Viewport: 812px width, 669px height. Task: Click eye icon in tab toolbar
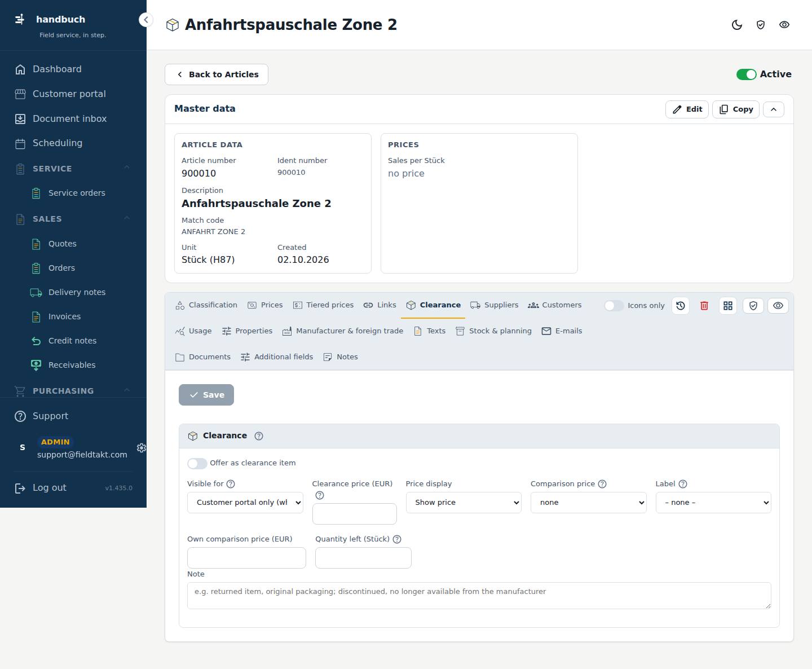pyautogui.click(x=778, y=306)
